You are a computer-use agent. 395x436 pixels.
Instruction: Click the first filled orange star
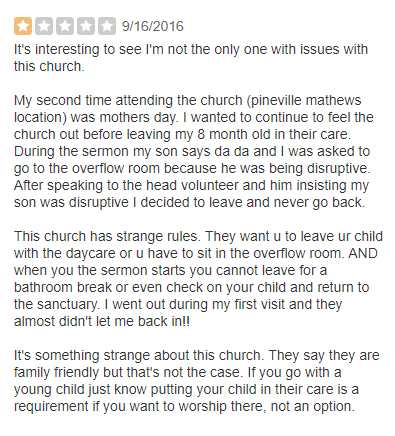click(23, 26)
